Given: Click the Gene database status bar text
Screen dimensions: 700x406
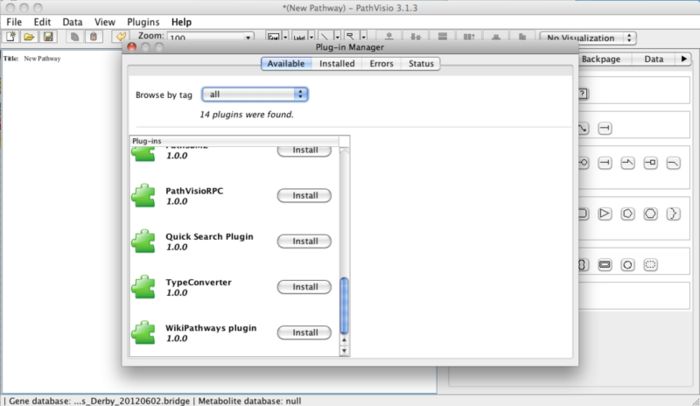Looking at the screenshot, I should tap(99, 401).
